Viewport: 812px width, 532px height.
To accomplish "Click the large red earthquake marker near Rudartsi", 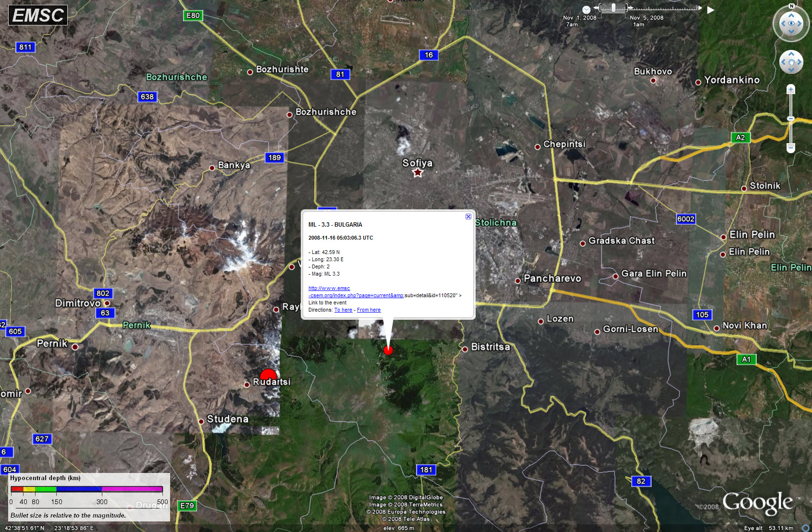I will click(268, 376).
